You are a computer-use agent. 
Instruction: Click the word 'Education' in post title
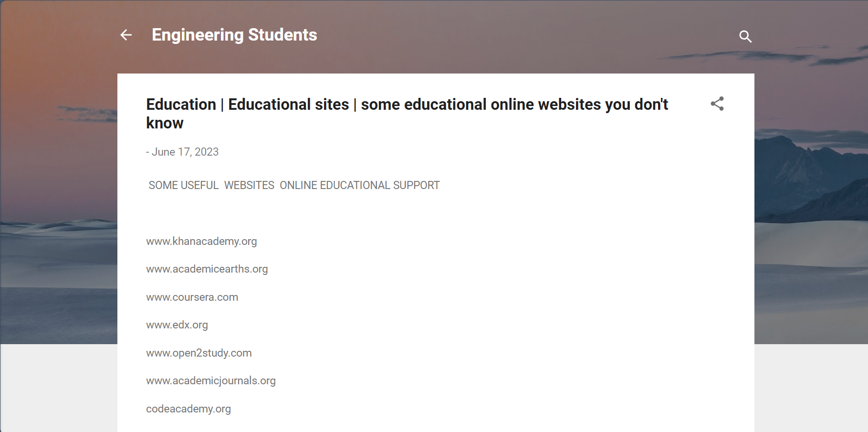tap(181, 105)
